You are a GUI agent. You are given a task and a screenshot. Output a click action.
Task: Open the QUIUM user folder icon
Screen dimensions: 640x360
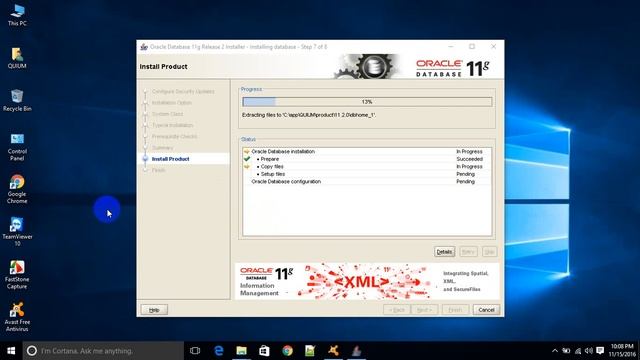17,58
